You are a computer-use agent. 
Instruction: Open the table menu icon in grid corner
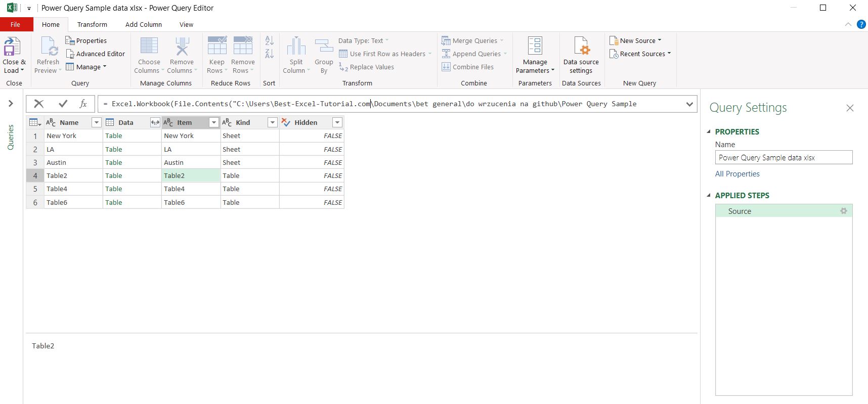point(35,122)
